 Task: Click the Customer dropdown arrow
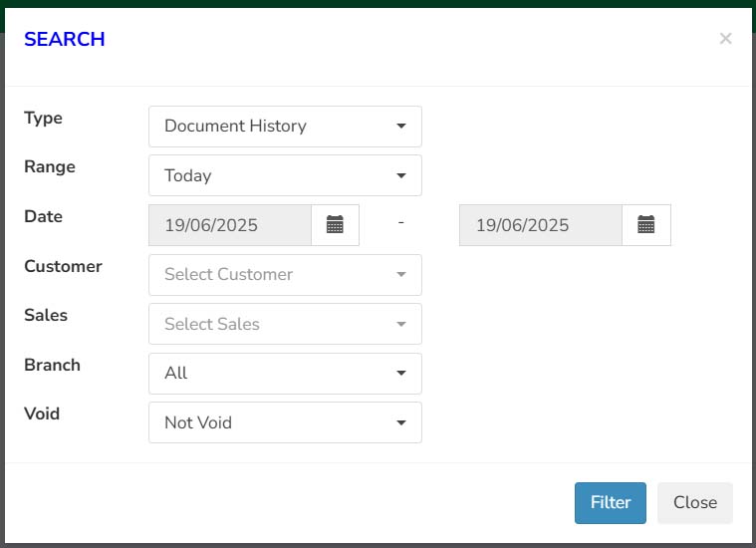[x=401, y=274]
